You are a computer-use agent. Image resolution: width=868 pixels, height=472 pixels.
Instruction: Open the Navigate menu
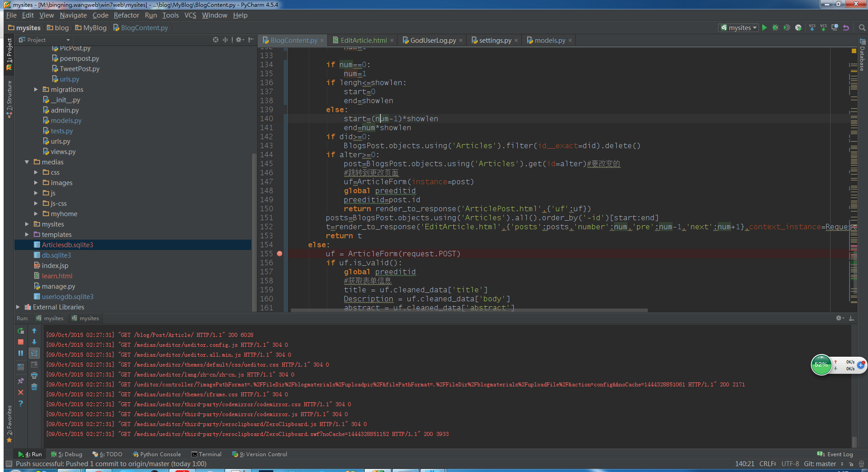[73, 15]
